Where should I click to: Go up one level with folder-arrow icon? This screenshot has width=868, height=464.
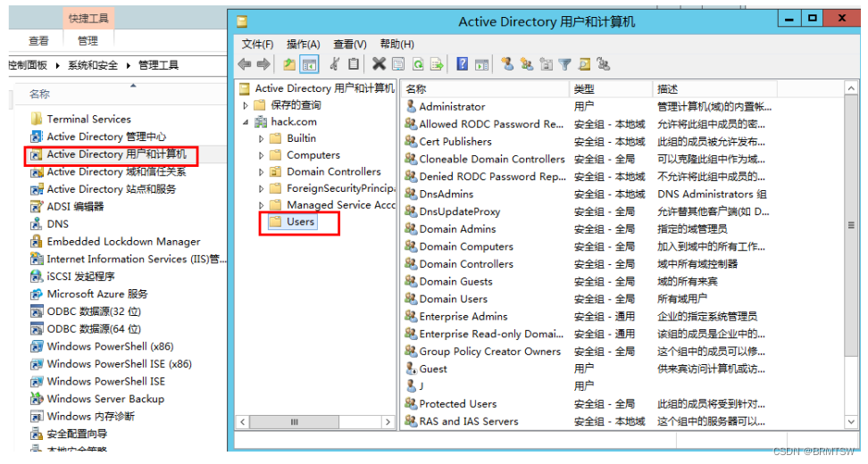tap(289, 64)
